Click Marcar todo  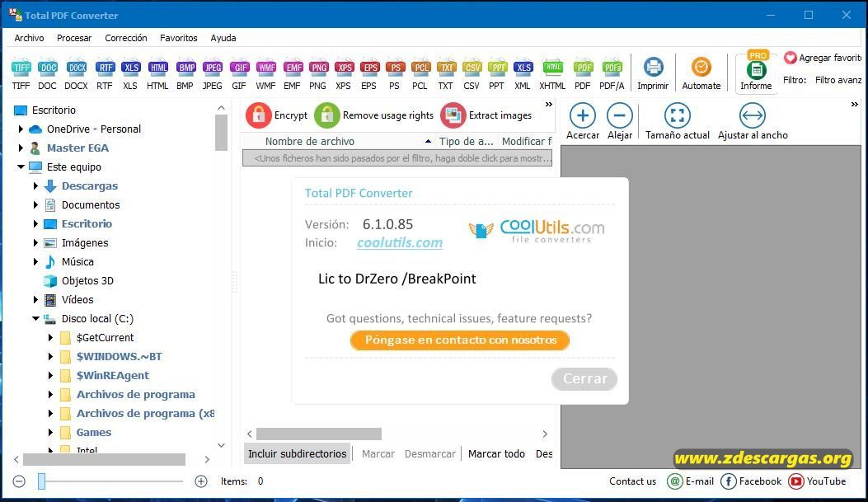(x=496, y=454)
